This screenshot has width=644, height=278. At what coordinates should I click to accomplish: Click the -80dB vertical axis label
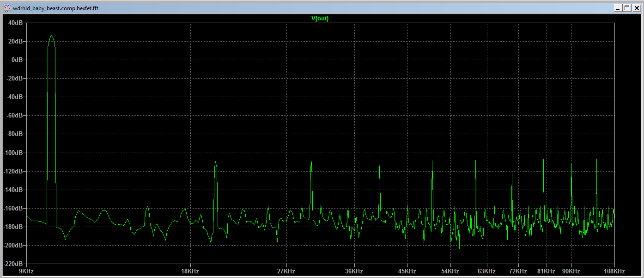[15, 134]
